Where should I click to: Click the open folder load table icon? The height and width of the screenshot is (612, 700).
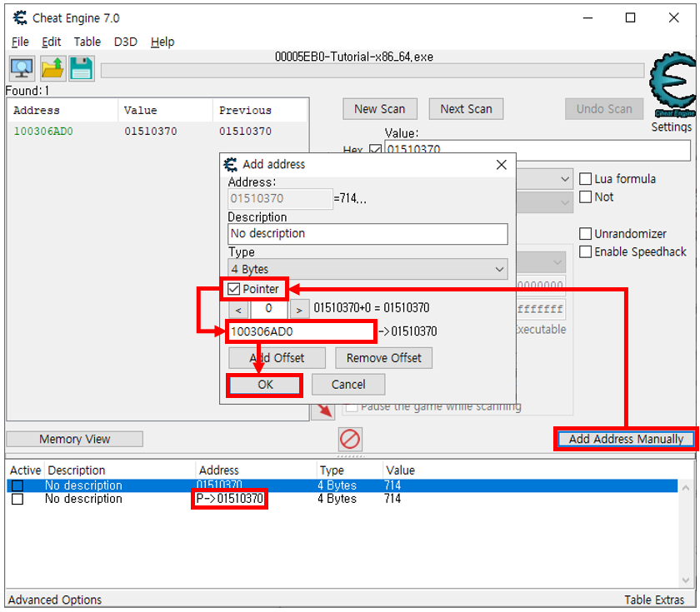52,68
